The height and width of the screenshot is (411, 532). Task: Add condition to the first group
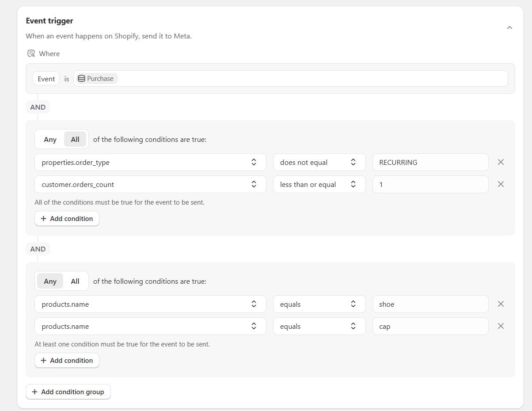[x=67, y=218]
